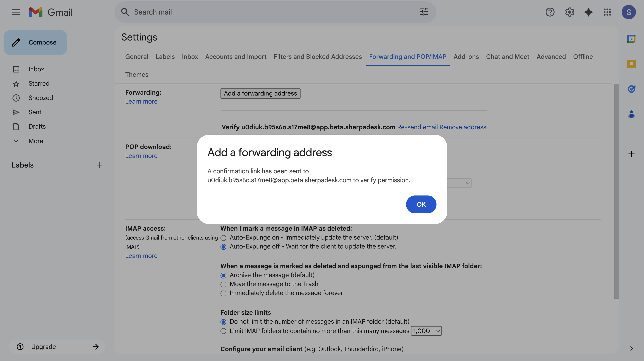644x361 pixels.
Task: Open the Gemini sparkle icon
Action: click(x=588, y=12)
